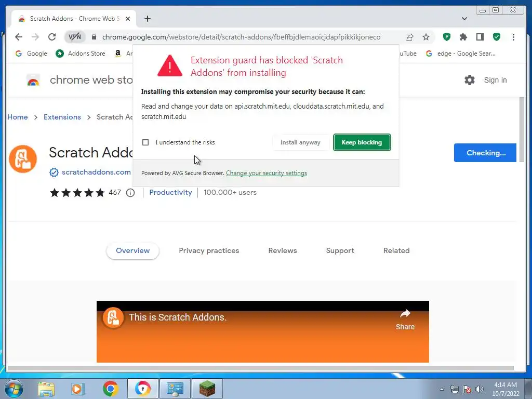The image size is (532, 399).
Task: Open the media player taskbar icon
Action: [x=78, y=389]
